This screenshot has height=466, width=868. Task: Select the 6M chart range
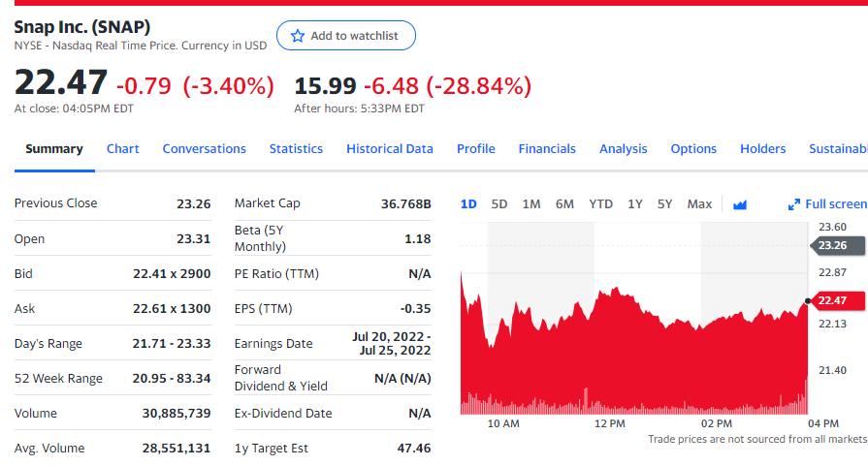(564, 204)
